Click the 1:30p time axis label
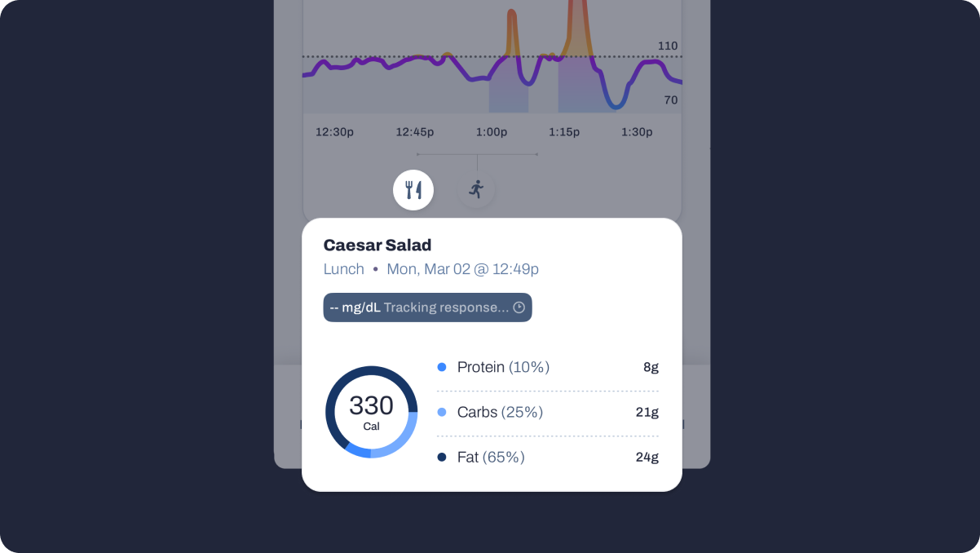 (x=637, y=132)
